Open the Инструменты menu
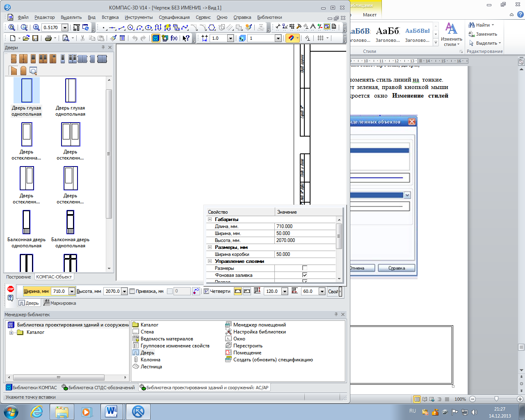This screenshot has width=525, height=420. (x=139, y=17)
